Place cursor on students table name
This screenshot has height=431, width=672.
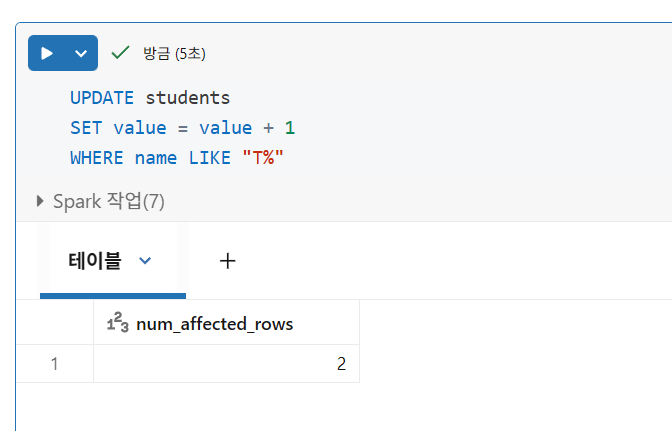(x=188, y=98)
